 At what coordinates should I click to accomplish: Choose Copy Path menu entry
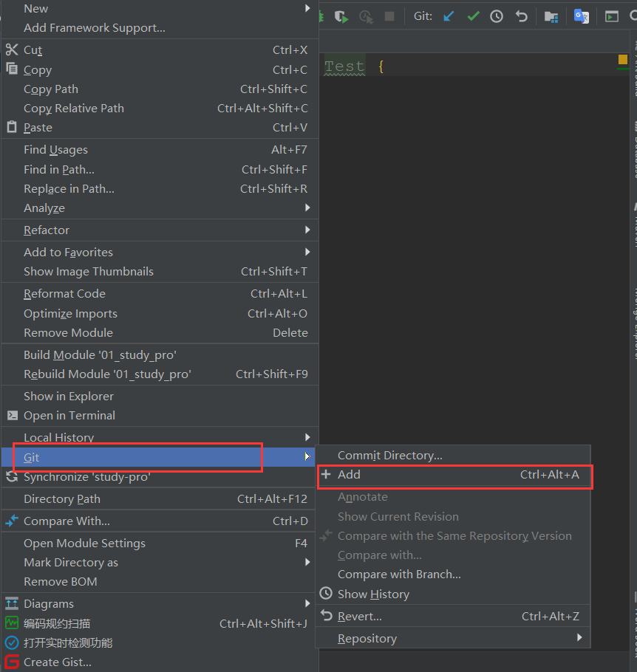pos(160,89)
